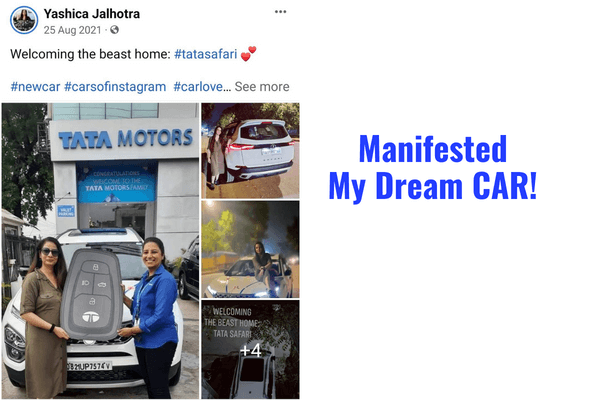Click the giant car key prop in photo

tap(92, 294)
